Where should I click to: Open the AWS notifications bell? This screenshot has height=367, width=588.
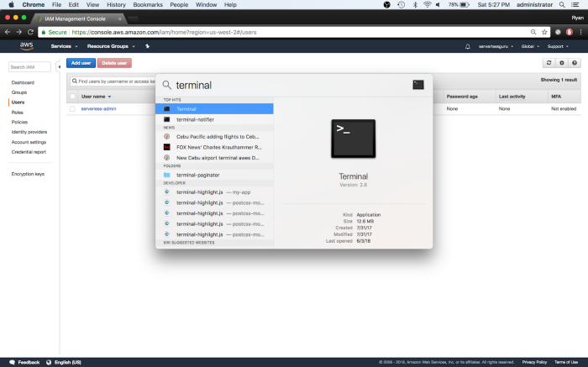[468, 46]
